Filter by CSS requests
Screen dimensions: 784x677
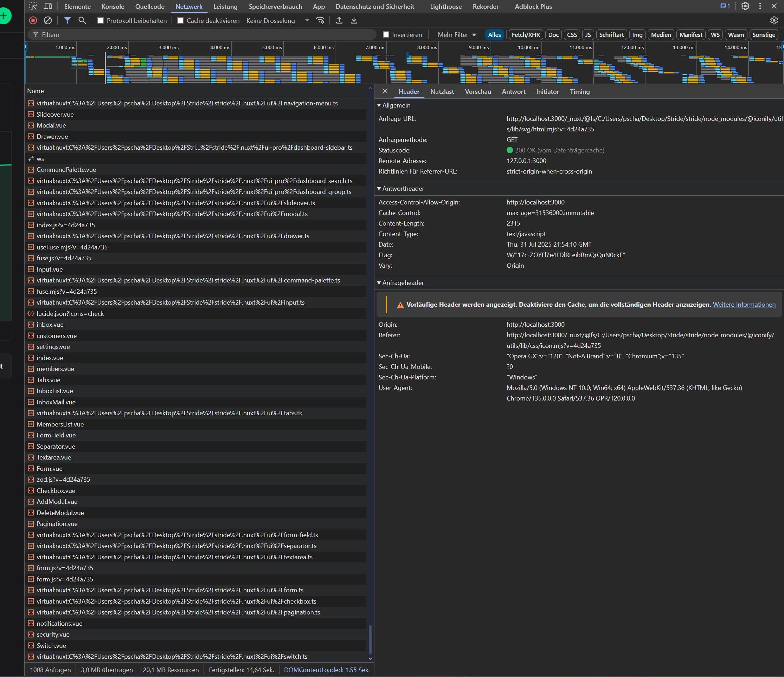pos(572,35)
